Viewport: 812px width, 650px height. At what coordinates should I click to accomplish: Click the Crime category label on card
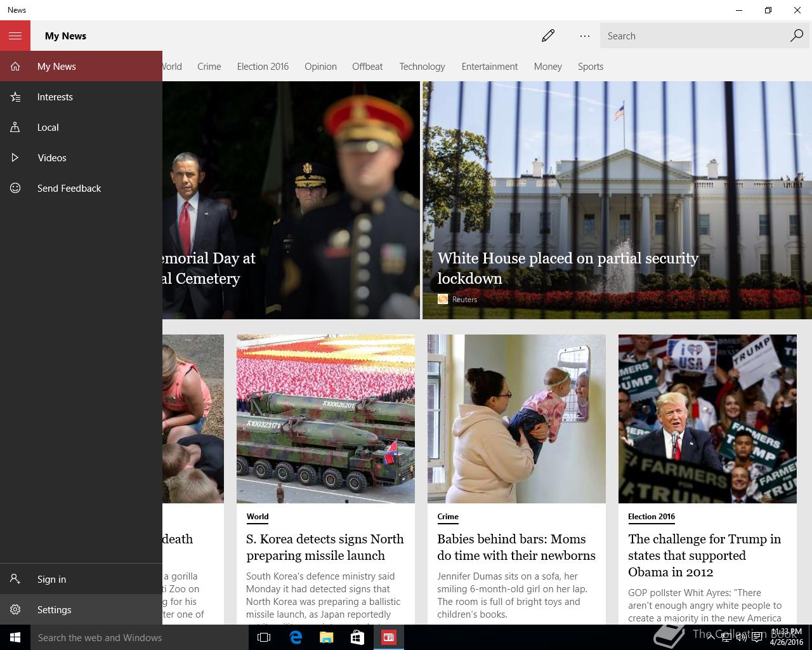tap(448, 517)
